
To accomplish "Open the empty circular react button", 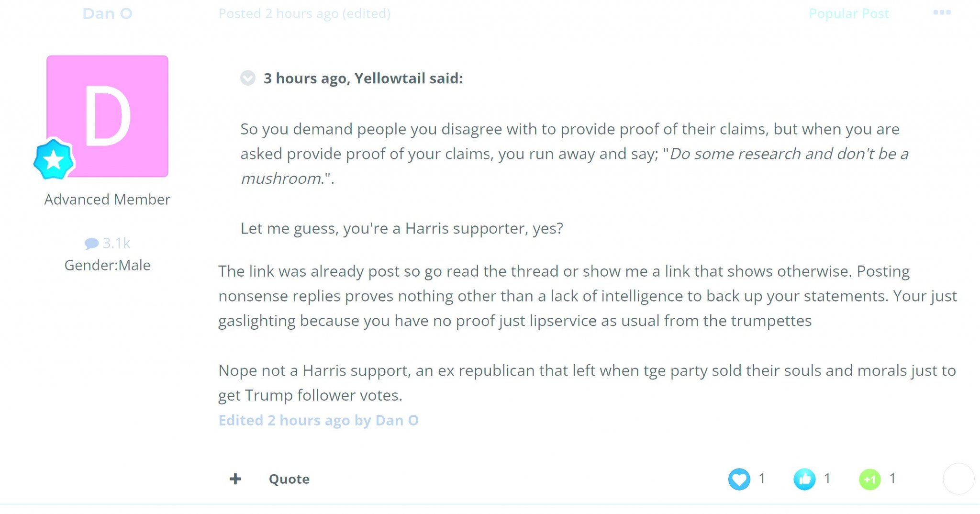I will [958, 479].
